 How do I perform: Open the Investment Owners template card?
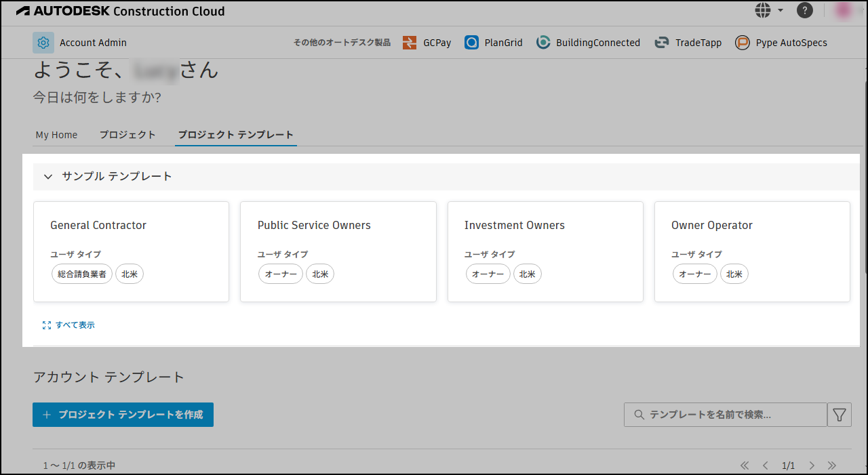coord(545,251)
